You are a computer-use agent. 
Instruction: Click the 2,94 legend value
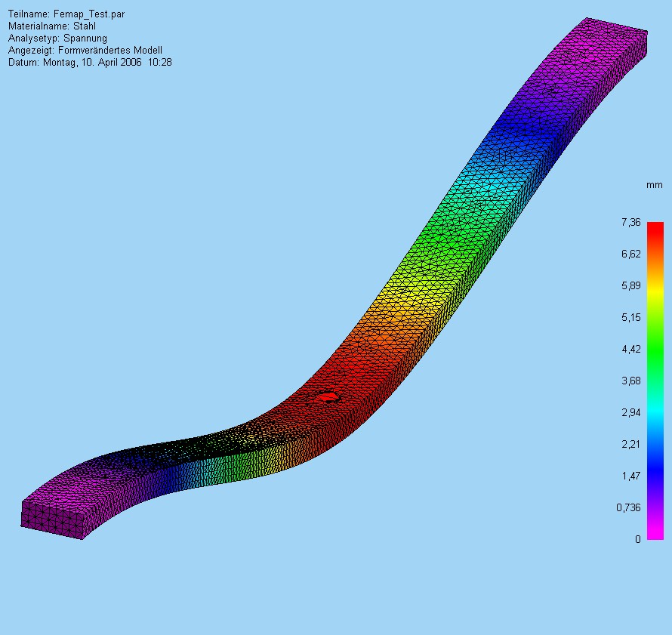click(x=631, y=412)
